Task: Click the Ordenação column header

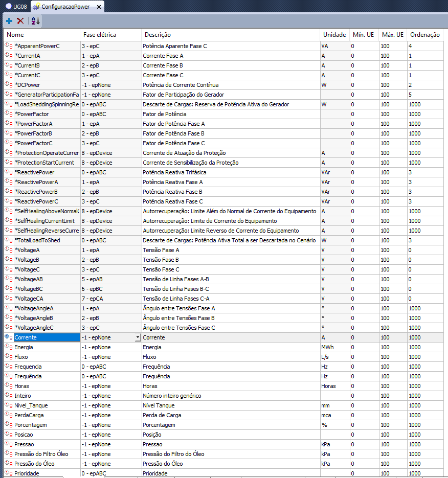Action: (425, 35)
